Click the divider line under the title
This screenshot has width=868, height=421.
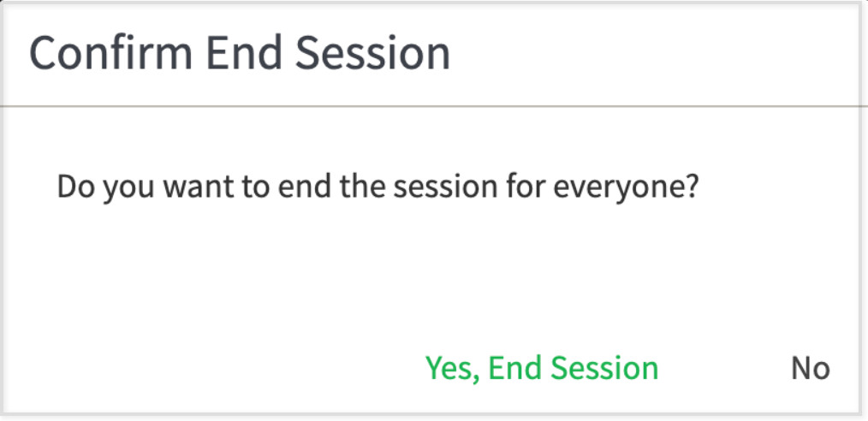(434, 105)
